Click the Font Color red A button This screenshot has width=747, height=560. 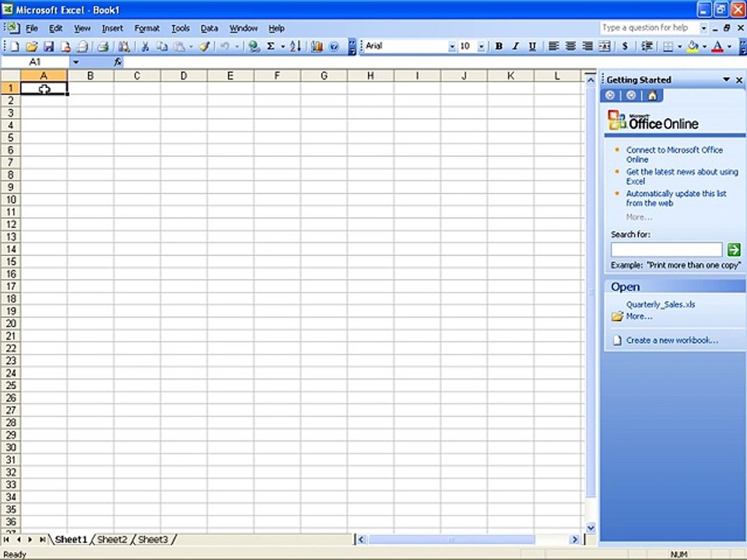(x=717, y=46)
